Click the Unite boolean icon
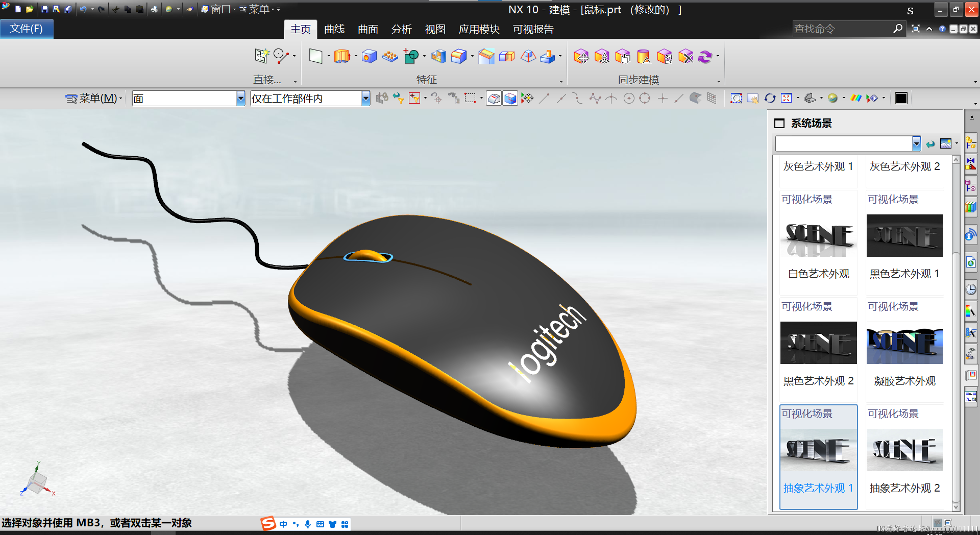This screenshot has height=535, width=980. 411,56
